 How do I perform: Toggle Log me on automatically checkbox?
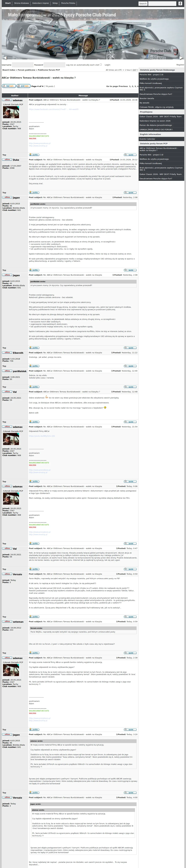click(x=101, y=64)
